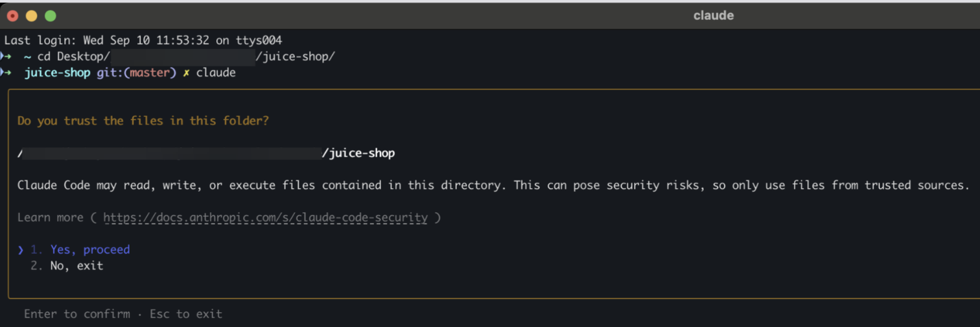Click the "cd Desktop/" command text
The image size is (980, 327).
(x=73, y=56)
